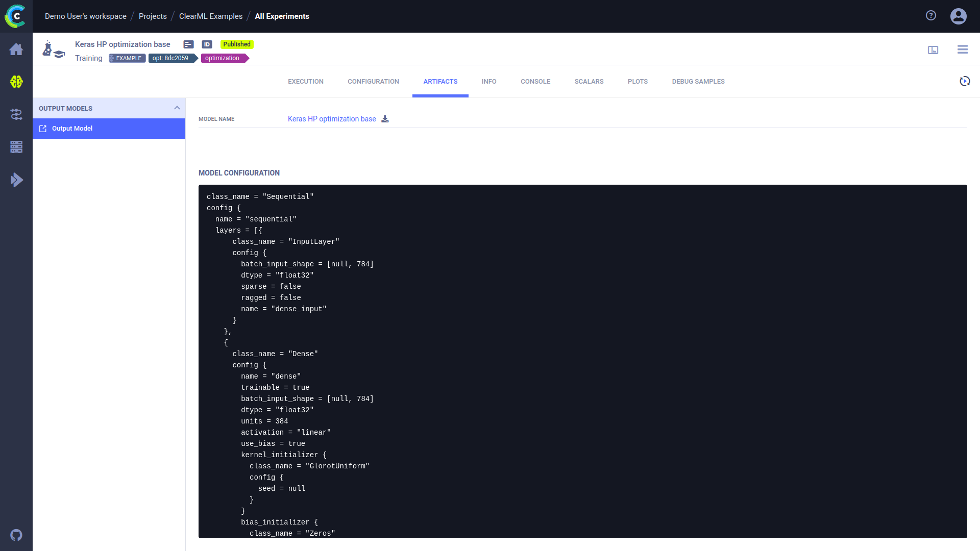980x551 pixels.
Task: Open the Datasets section from the sidebar
Action: point(16,147)
